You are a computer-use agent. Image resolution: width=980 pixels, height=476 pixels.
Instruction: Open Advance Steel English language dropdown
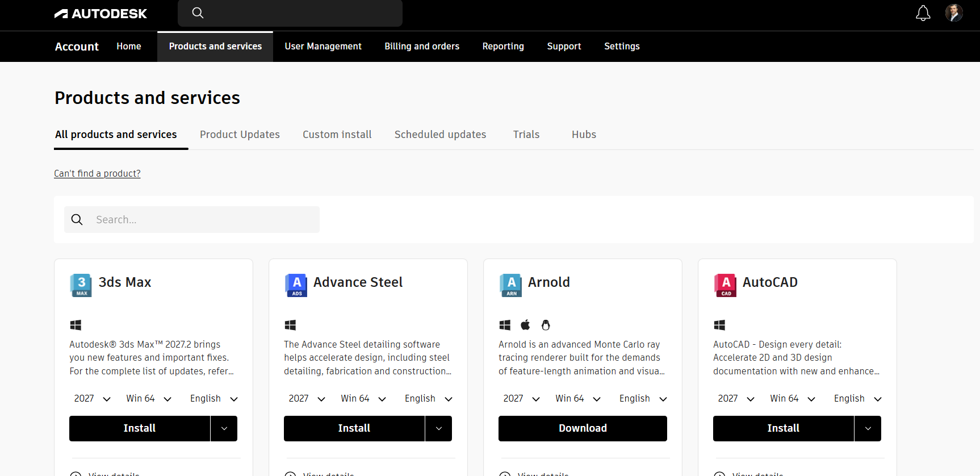(x=428, y=399)
